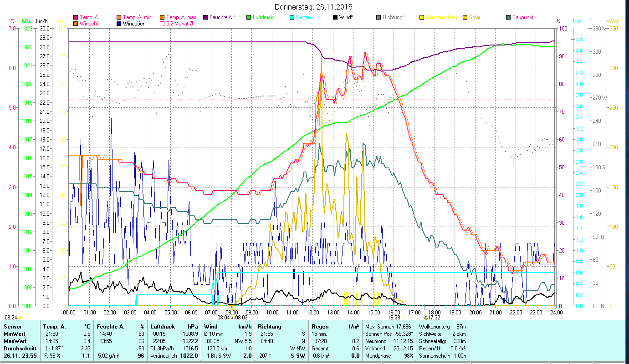Toggle the gray Richtung legend box

(x=378, y=18)
